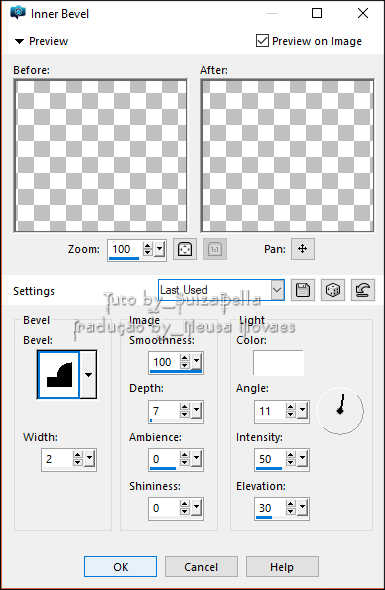Click the light angle dial

pos(341,411)
